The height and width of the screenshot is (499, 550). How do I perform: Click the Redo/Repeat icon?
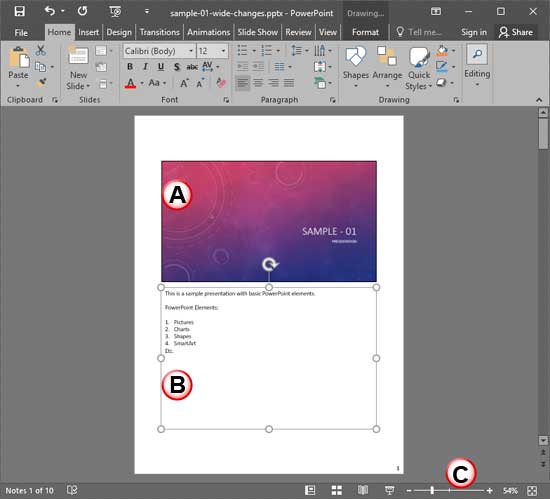[x=82, y=12]
